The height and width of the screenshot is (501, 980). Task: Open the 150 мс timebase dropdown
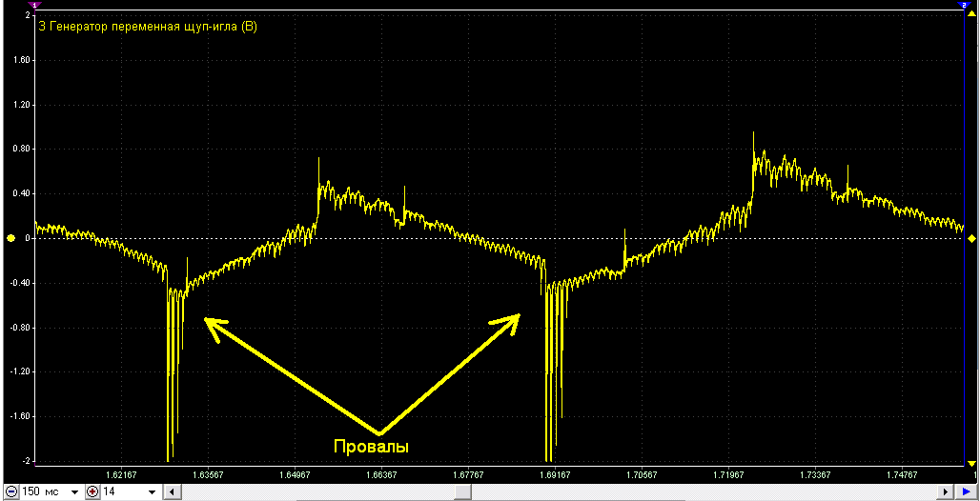75,492
